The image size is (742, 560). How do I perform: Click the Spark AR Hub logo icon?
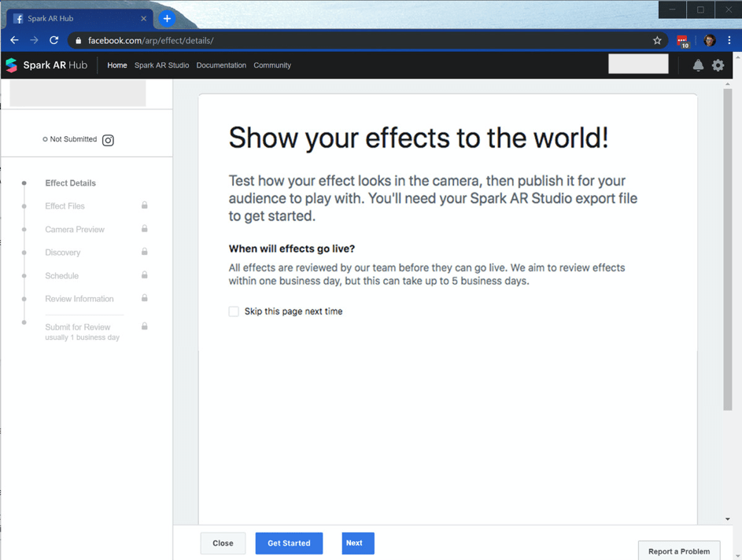click(x=11, y=65)
